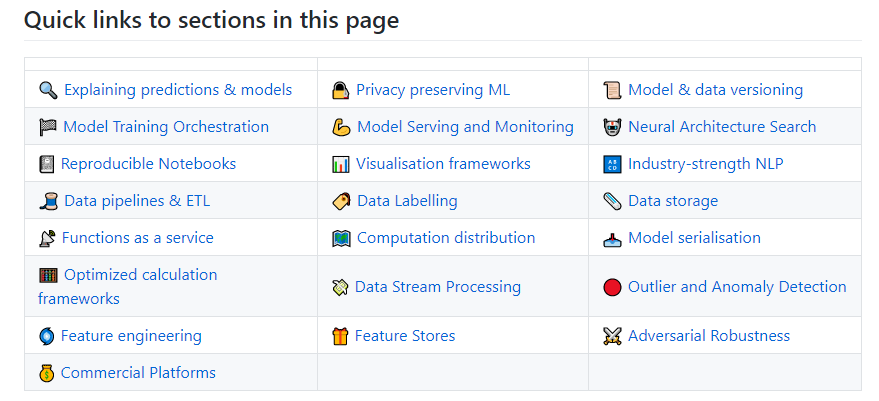Click the money bag emoji beside Commercial Platforms
This screenshot has width=879, height=401.
(x=47, y=374)
